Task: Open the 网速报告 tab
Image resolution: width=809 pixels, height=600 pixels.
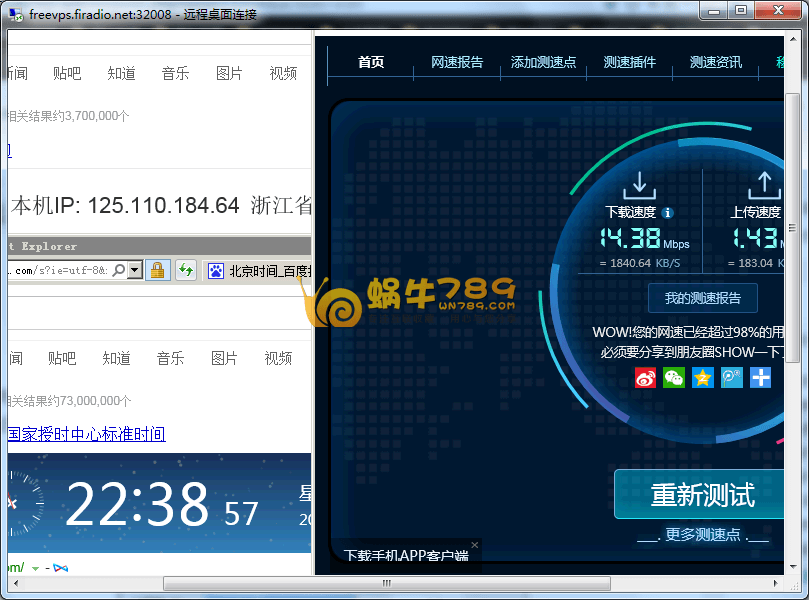Action: click(457, 62)
